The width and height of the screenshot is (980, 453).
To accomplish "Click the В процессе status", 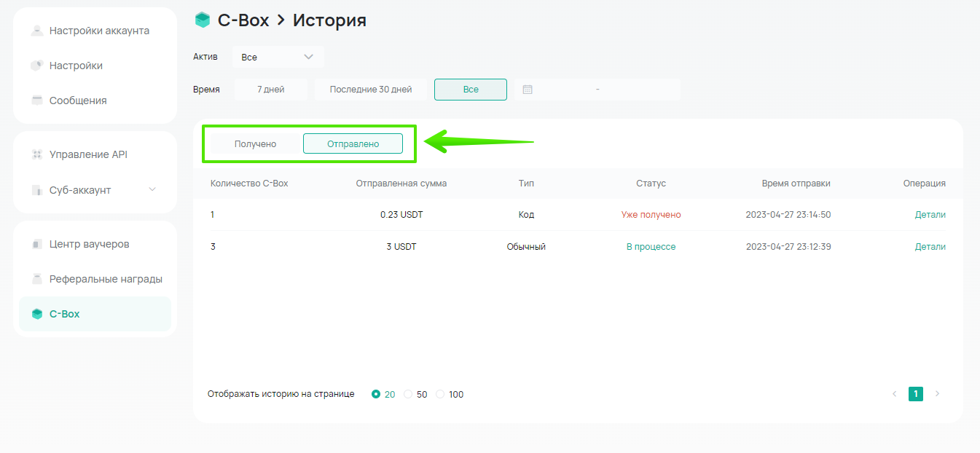I will pyautogui.click(x=651, y=247).
